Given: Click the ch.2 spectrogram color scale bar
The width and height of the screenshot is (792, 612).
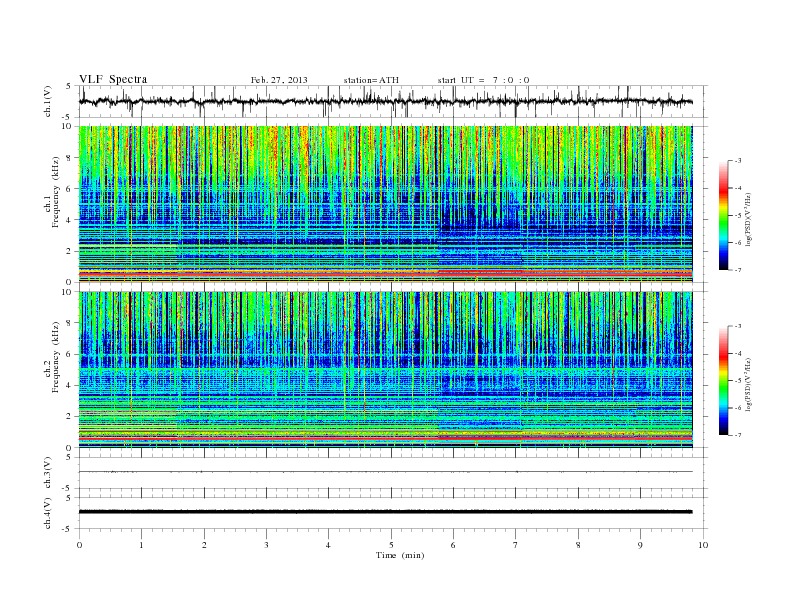Looking at the screenshot, I should click(x=723, y=380).
